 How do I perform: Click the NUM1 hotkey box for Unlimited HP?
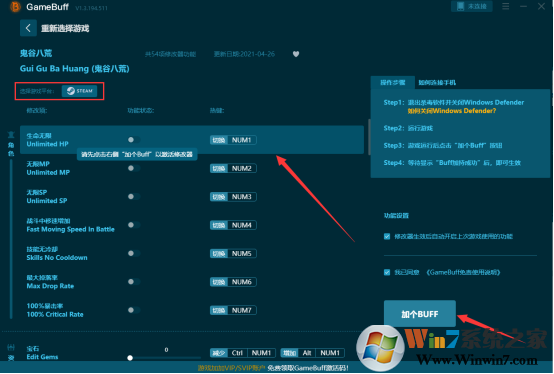click(x=233, y=140)
